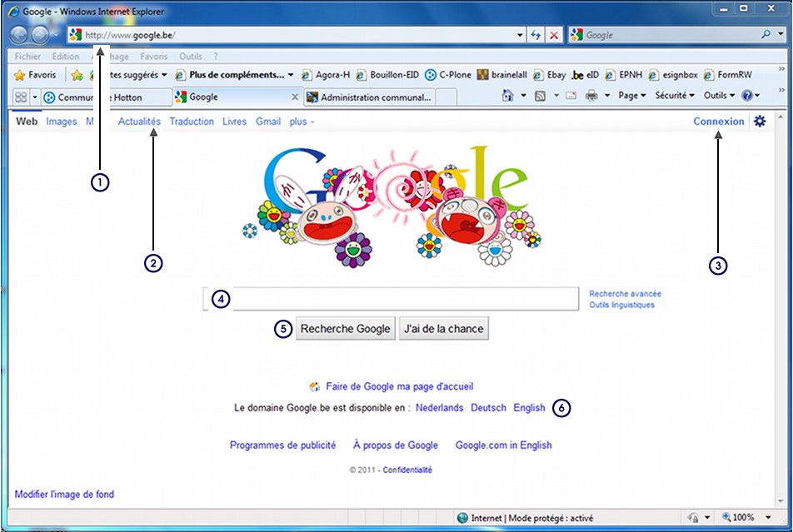Viewport: 793px width, 532px height.
Task: Click the red Stop loading icon
Action: pyautogui.click(x=554, y=35)
